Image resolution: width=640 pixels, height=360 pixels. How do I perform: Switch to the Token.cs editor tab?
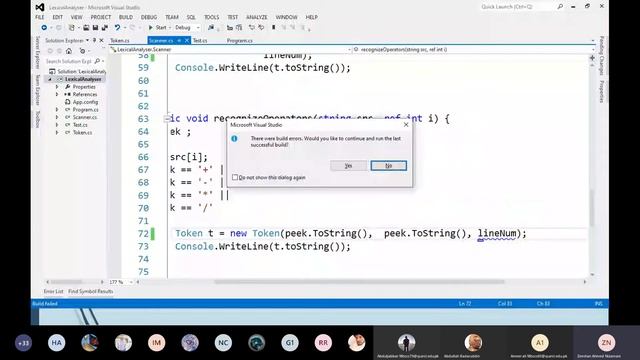click(120, 40)
